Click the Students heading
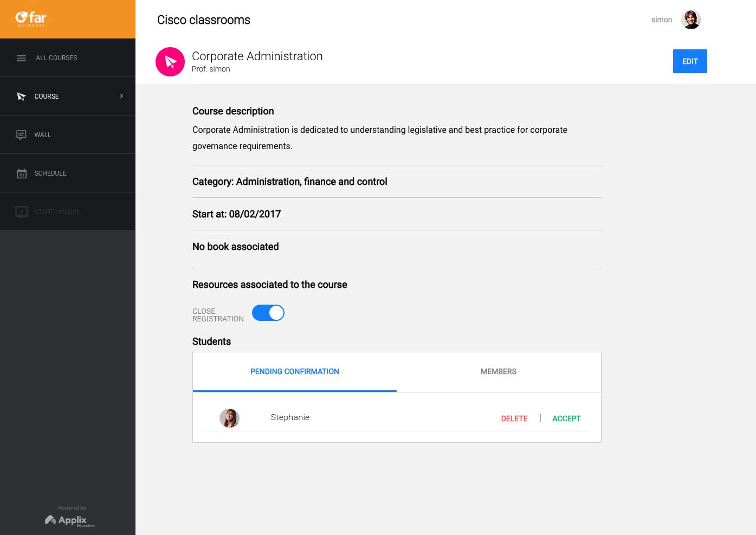756x535 pixels. pyautogui.click(x=211, y=341)
